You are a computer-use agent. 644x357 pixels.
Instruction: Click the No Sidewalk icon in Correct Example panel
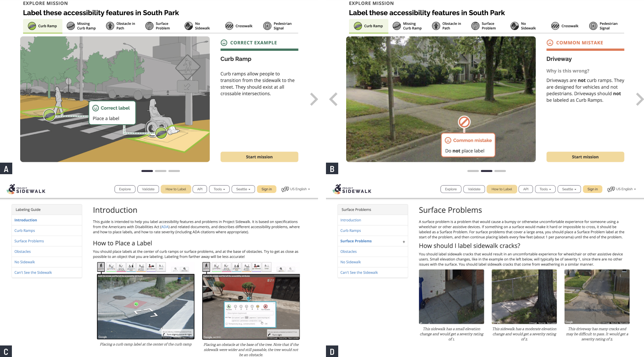coord(189,26)
